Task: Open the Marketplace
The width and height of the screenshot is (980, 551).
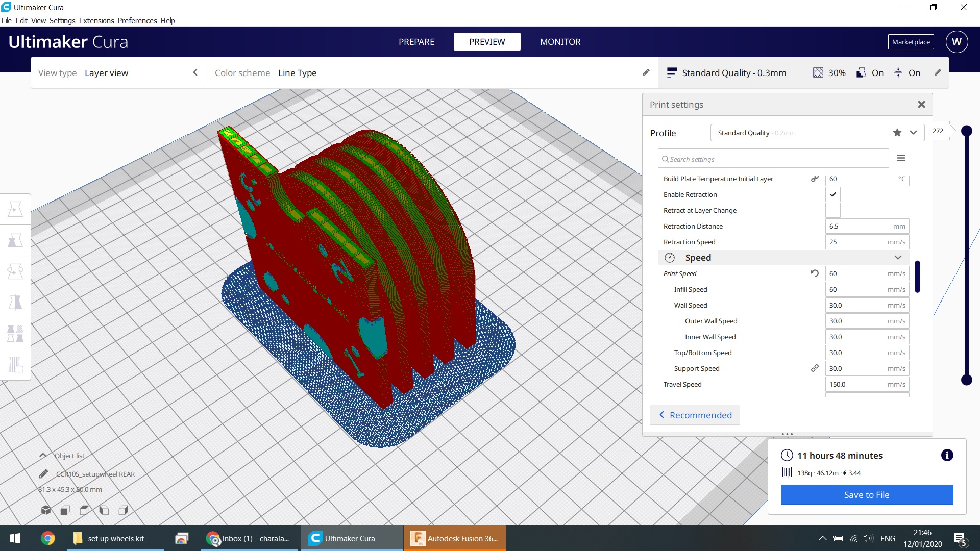Action: coord(911,42)
